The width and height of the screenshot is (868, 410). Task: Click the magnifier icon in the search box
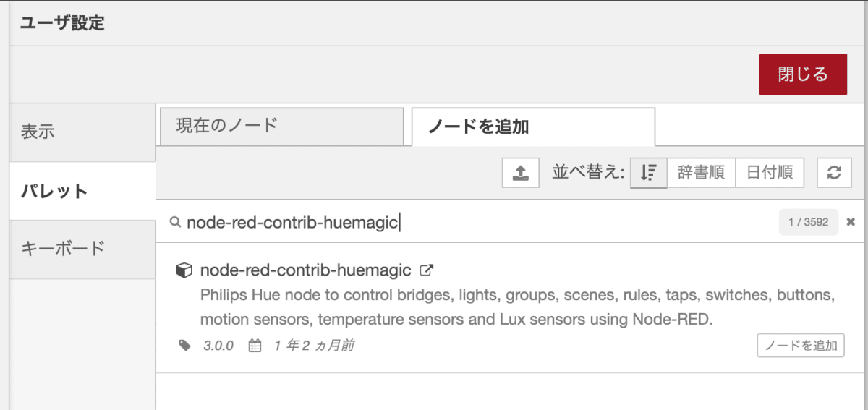tap(175, 222)
